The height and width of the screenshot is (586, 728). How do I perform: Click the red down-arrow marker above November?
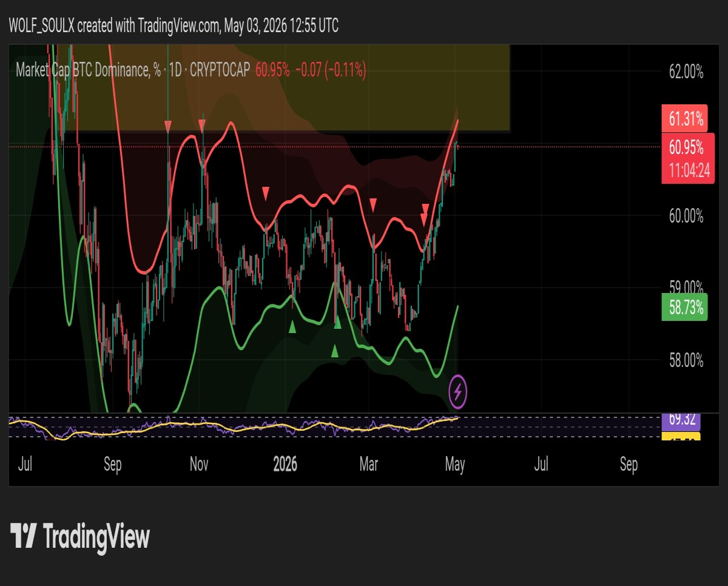pyautogui.click(x=201, y=126)
